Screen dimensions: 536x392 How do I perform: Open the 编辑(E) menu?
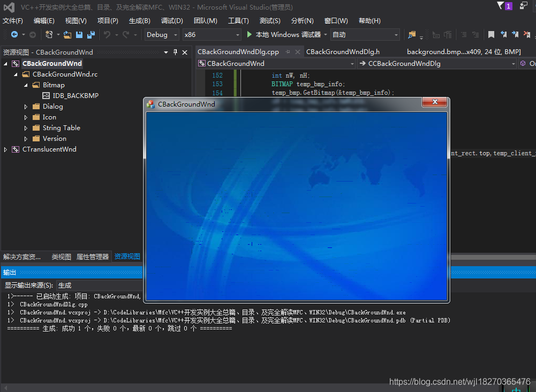coord(44,21)
